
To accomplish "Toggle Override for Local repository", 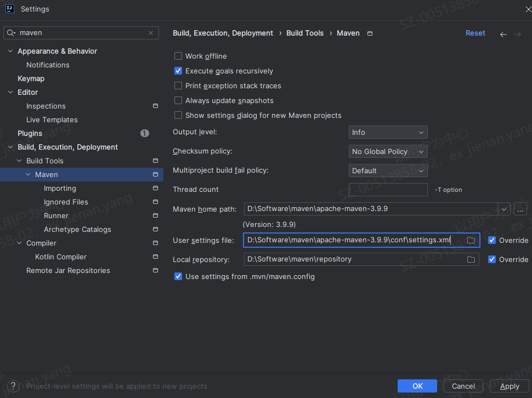I will pos(491,260).
